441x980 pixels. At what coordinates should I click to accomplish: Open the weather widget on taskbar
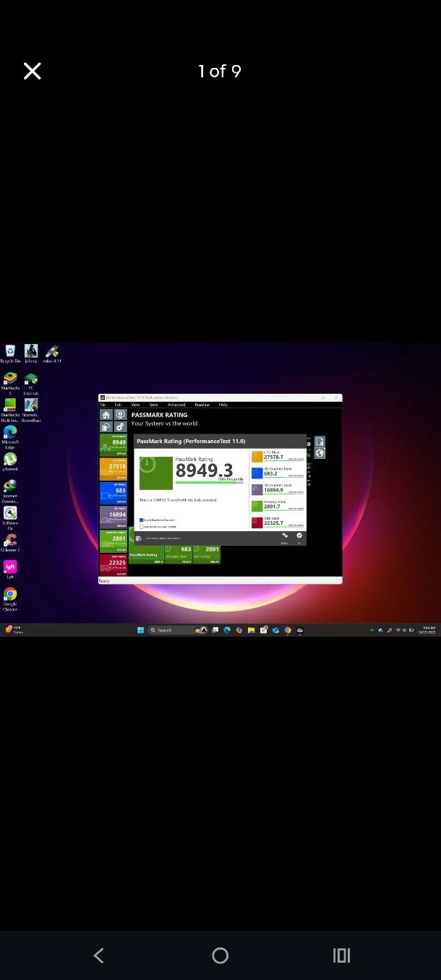[14, 630]
